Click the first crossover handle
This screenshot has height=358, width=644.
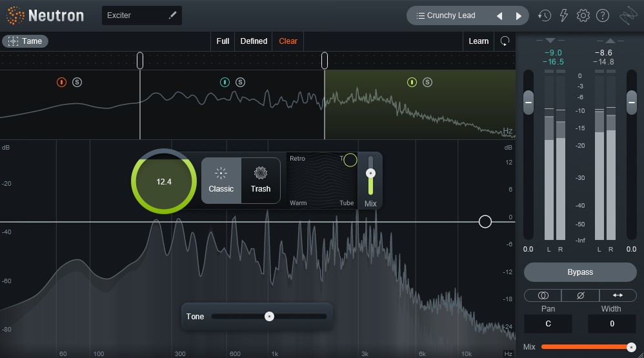click(x=140, y=61)
